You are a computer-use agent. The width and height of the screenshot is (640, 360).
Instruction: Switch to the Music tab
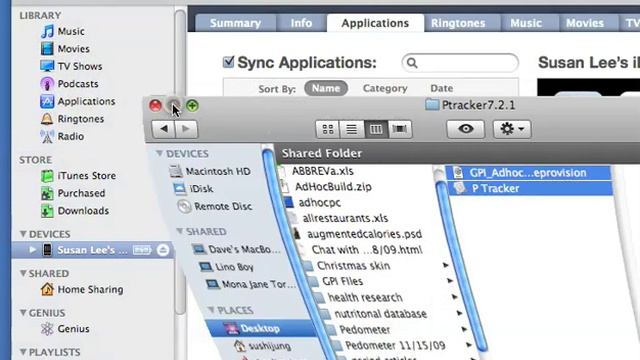pos(526,23)
